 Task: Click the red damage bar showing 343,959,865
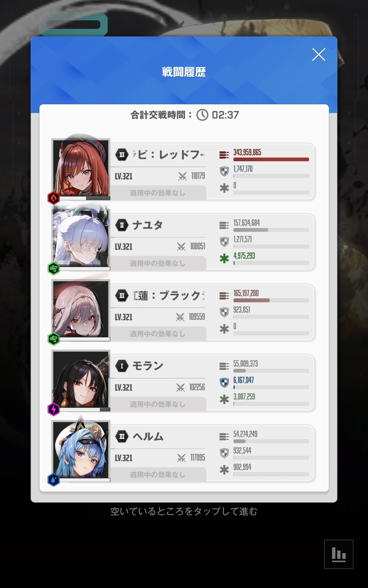[271, 159]
